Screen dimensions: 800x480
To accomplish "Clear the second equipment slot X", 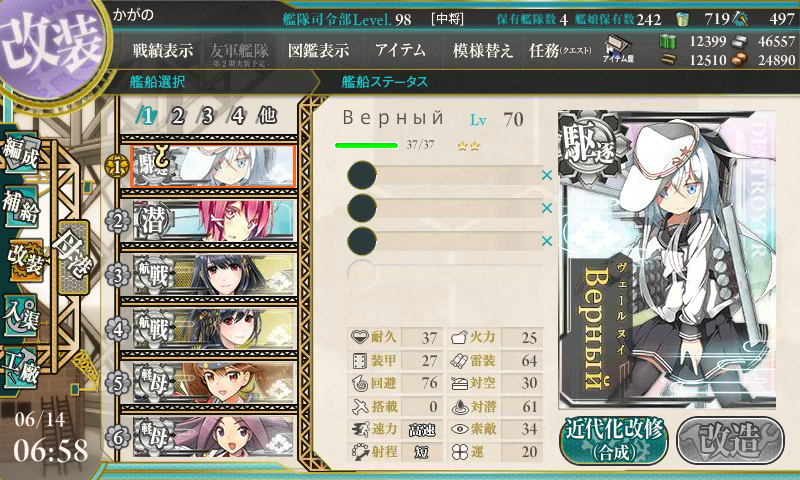I will pyautogui.click(x=547, y=208).
